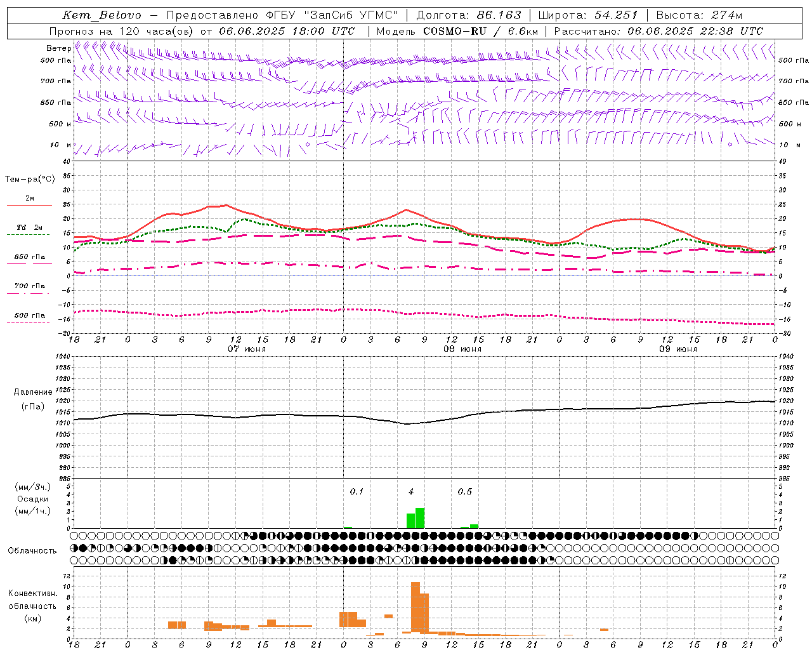Click the Давление pressure panel label

pyautogui.click(x=33, y=392)
